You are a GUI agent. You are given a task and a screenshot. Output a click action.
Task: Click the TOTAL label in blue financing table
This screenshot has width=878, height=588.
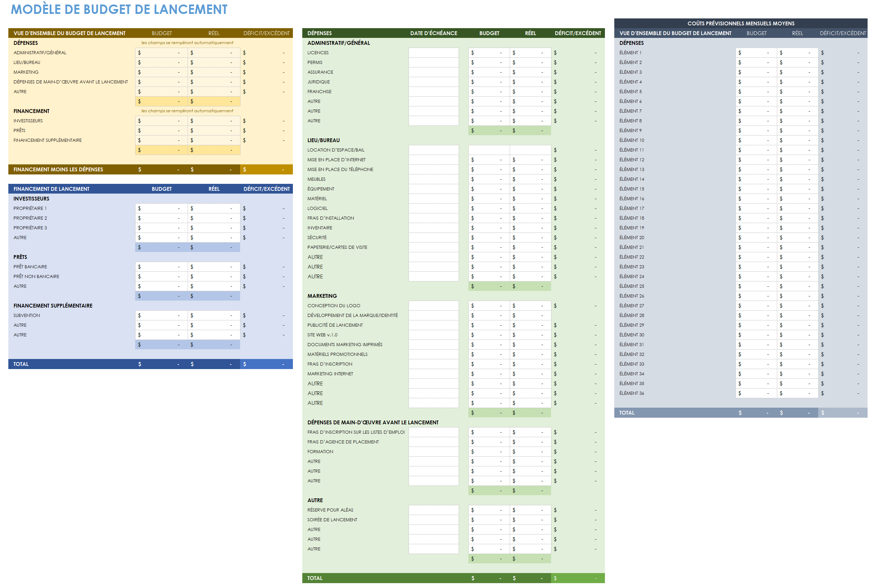tap(21, 364)
